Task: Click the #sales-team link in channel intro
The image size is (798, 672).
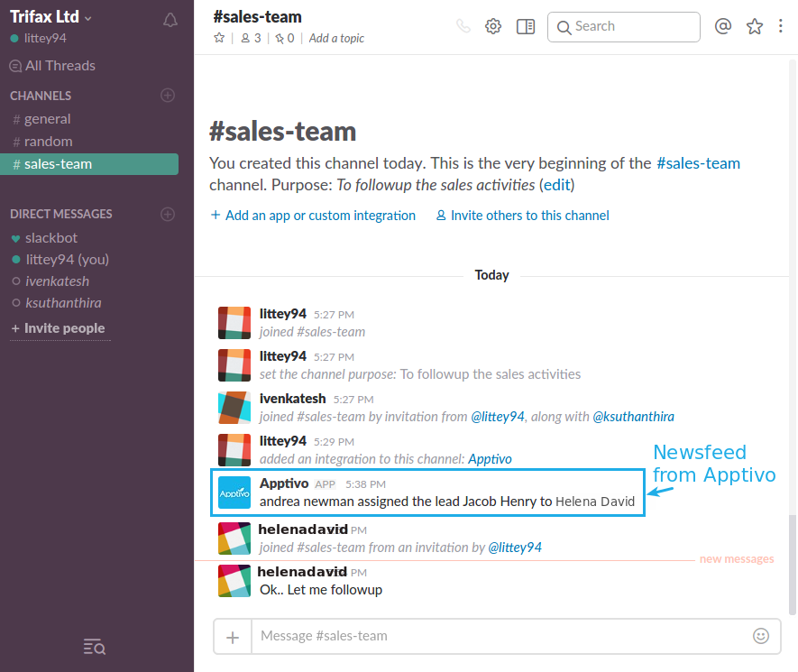Action: tap(698, 163)
